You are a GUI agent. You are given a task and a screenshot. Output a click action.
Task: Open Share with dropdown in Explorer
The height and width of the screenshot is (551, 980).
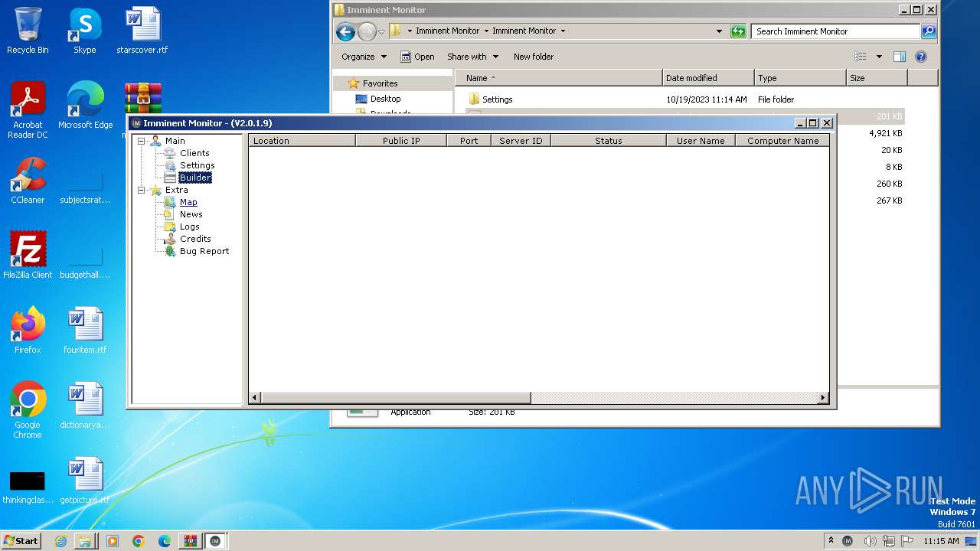point(472,57)
